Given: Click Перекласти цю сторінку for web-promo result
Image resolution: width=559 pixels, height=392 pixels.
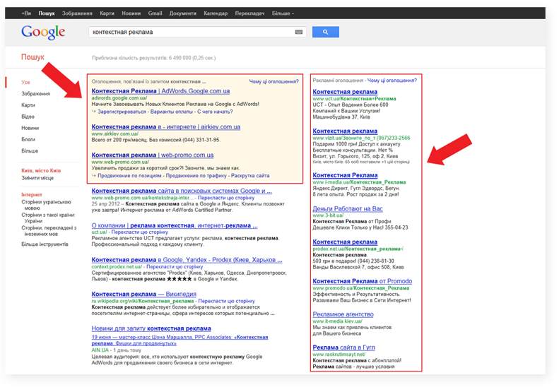Looking at the screenshot, I should tap(226, 198).
